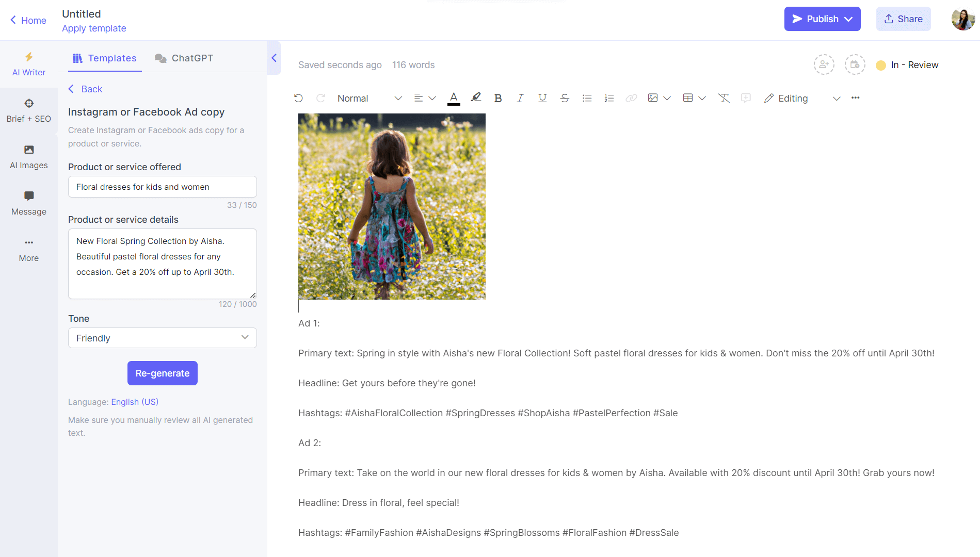Select the highlight color marker
The width and height of the screenshot is (980, 557).
pos(476,98)
